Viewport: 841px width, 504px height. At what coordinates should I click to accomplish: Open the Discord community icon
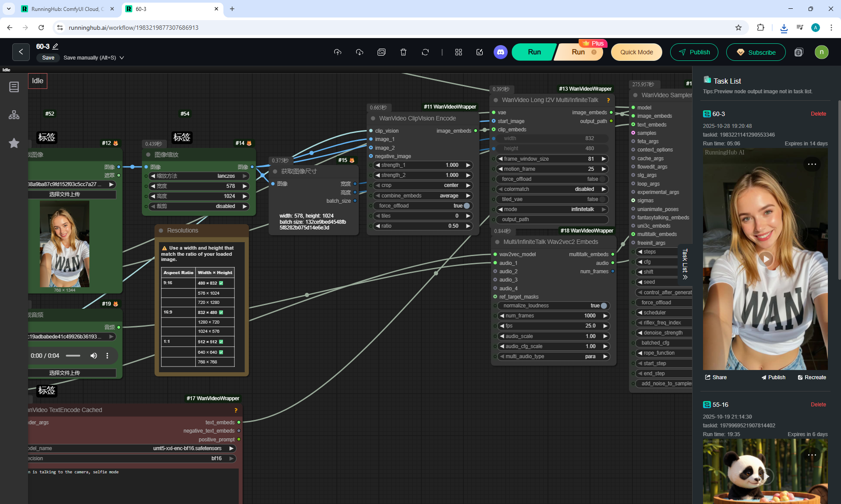(x=501, y=52)
